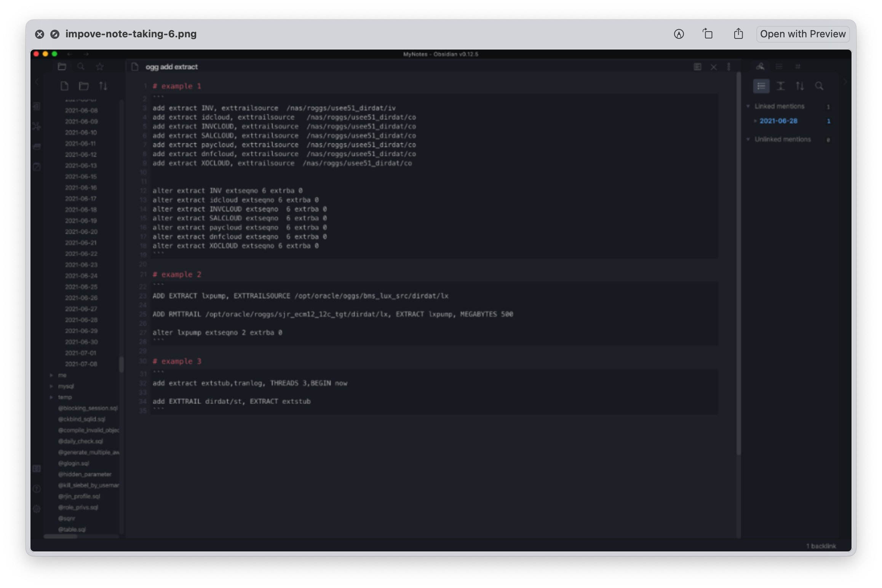Switch to the tags pane hash tab
This screenshot has height=588, width=882.
(x=798, y=67)
